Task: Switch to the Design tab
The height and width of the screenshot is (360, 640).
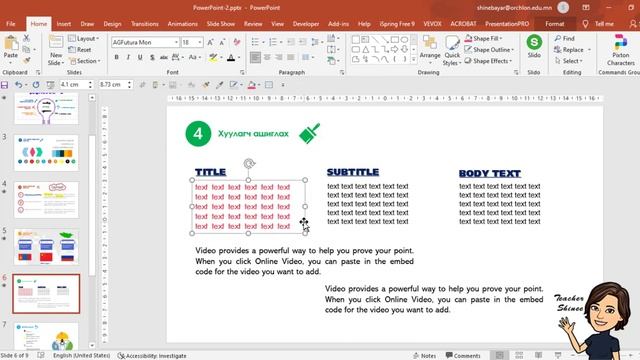Action: 112,24
